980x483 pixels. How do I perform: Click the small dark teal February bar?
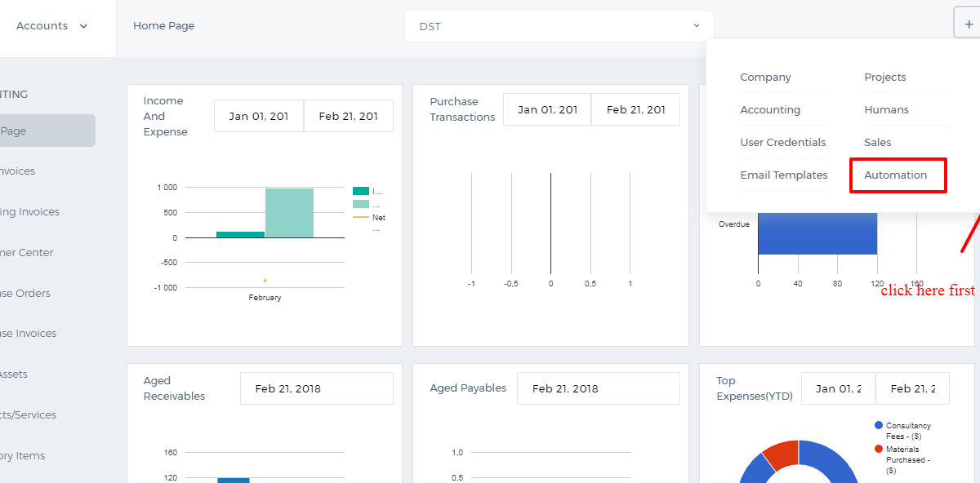(x=241, y=235)
